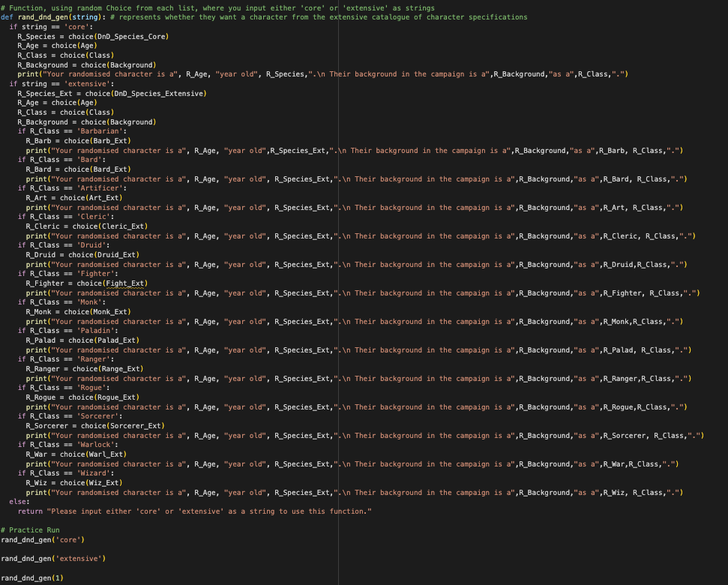
Task: Click R_War variable being assigned
Action: pyautogui.click(x=36, y=454)
